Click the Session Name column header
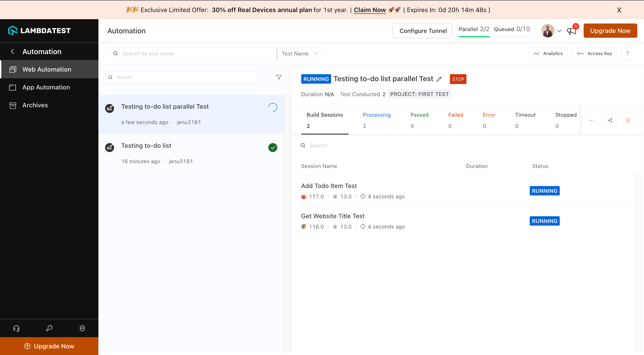Viewport: 644px width, 355px height. click(319, 166)
